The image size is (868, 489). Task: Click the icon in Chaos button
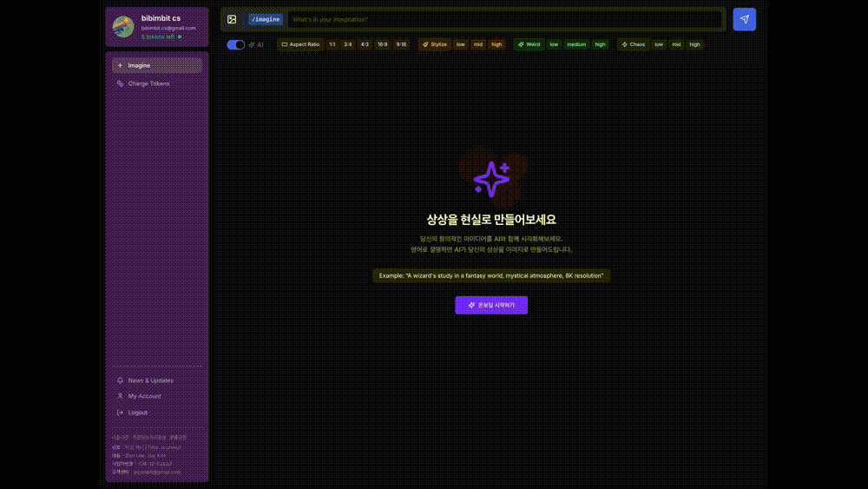(x=624, y=44)
